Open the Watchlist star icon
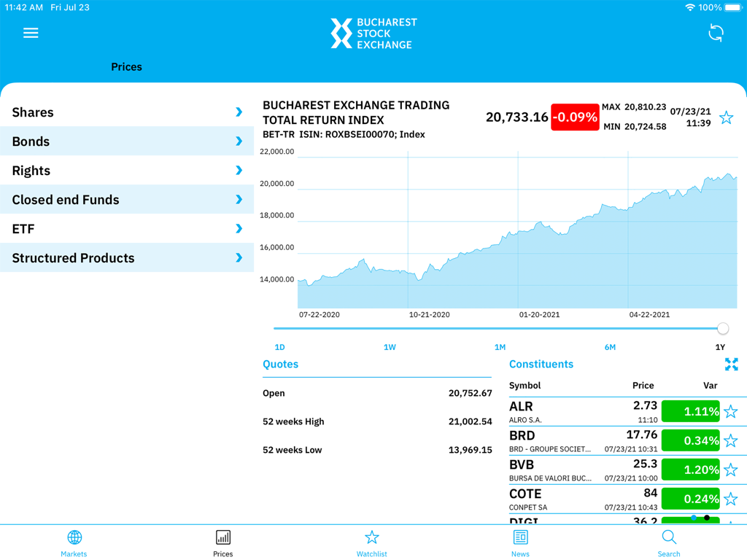This screenshot has width=747, height=560. pyautogui.click(x=371, y=542)
